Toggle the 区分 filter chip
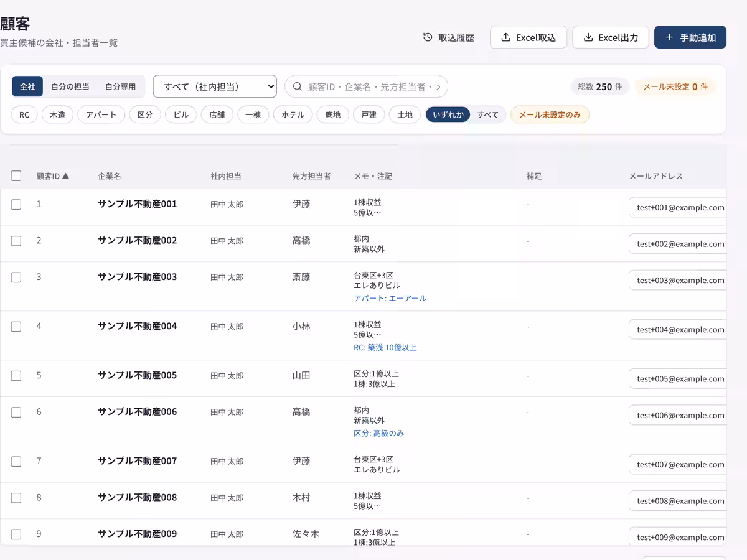This screenshot has height=560, width=747. 145,114
